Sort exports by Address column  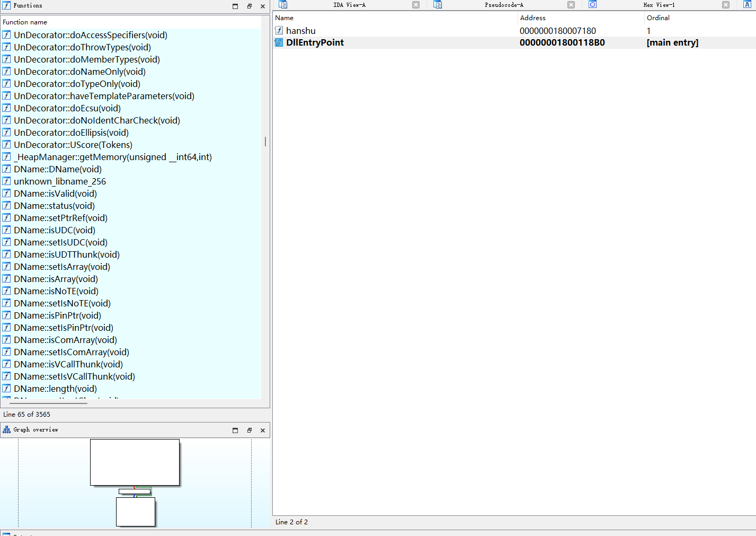tap(532, 18)
